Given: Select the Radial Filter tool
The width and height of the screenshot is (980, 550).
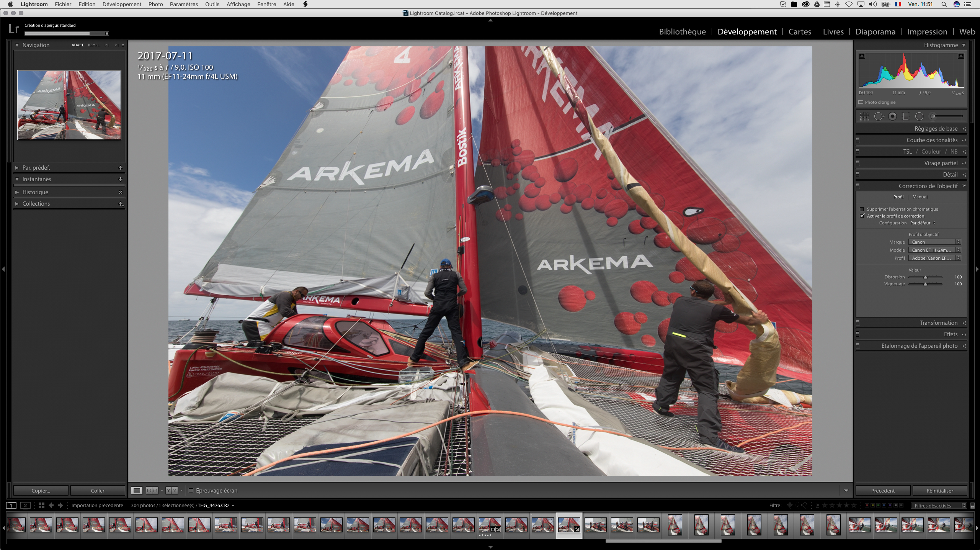Looking at the screenshot, I should [x=919, y=116].
